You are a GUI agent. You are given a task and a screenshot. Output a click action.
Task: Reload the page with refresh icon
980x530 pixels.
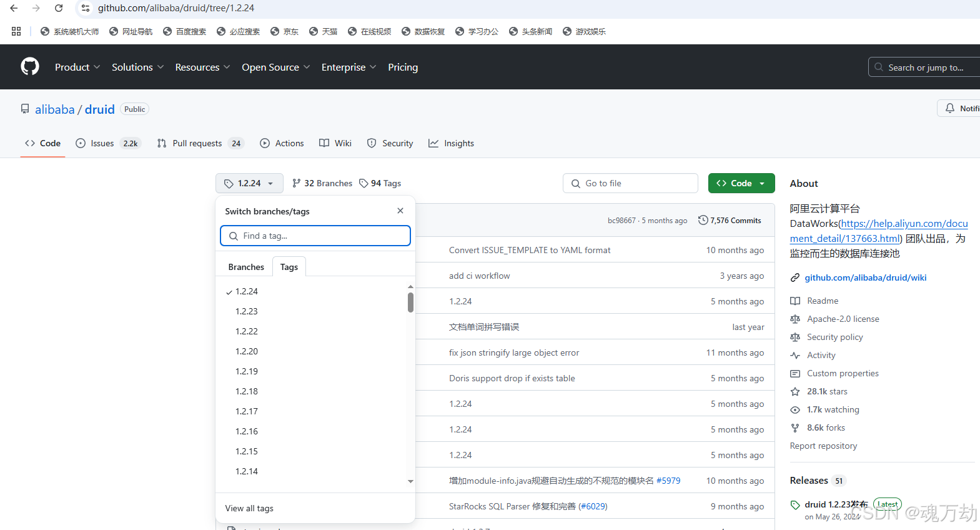tap(59, 8)
